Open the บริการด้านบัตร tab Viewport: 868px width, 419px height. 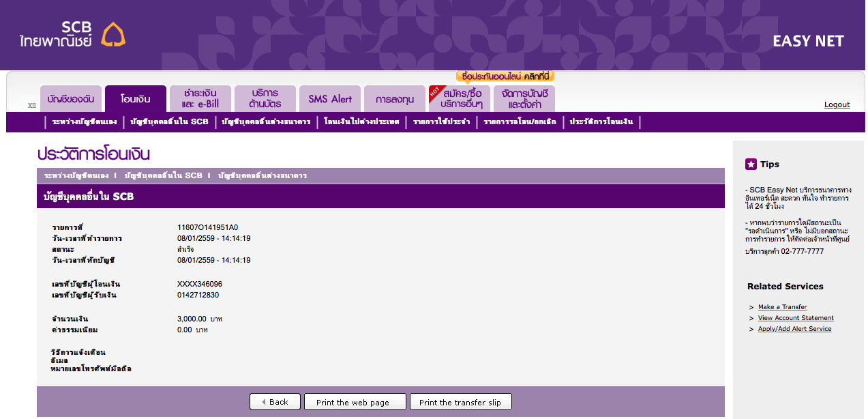coord(265,99)
